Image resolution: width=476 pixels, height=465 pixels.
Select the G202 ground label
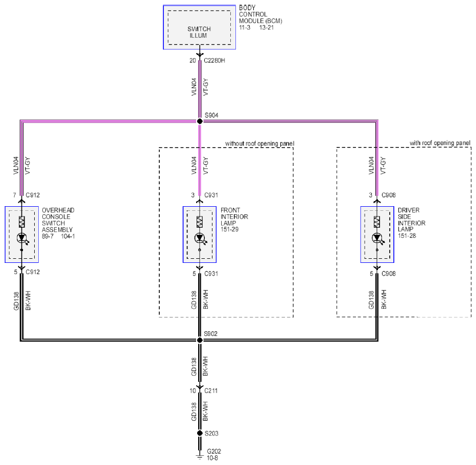click(214, 451)
